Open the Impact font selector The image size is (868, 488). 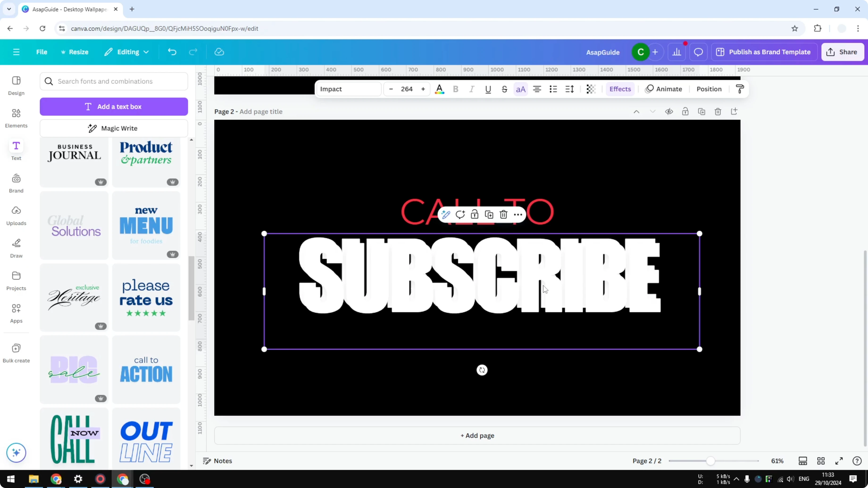click(x=348, y=89)
